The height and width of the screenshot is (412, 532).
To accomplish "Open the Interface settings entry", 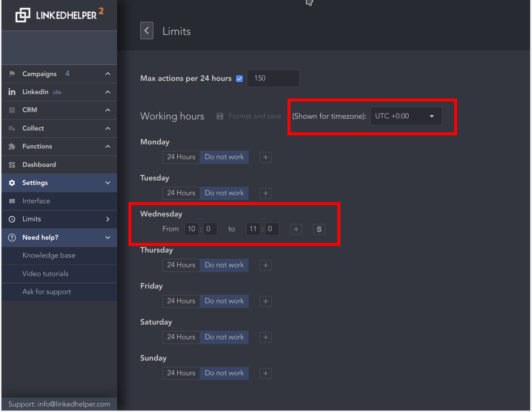I will [36, 201].
